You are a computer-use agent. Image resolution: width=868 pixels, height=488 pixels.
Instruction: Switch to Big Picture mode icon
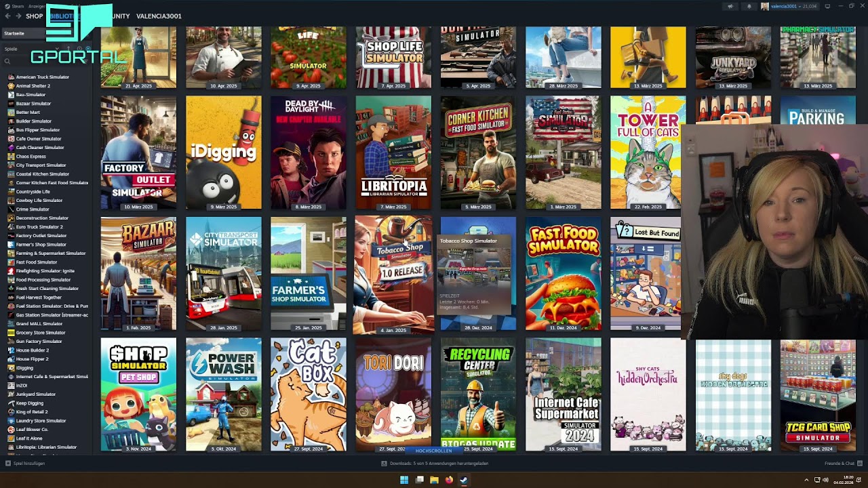[826, 6]
